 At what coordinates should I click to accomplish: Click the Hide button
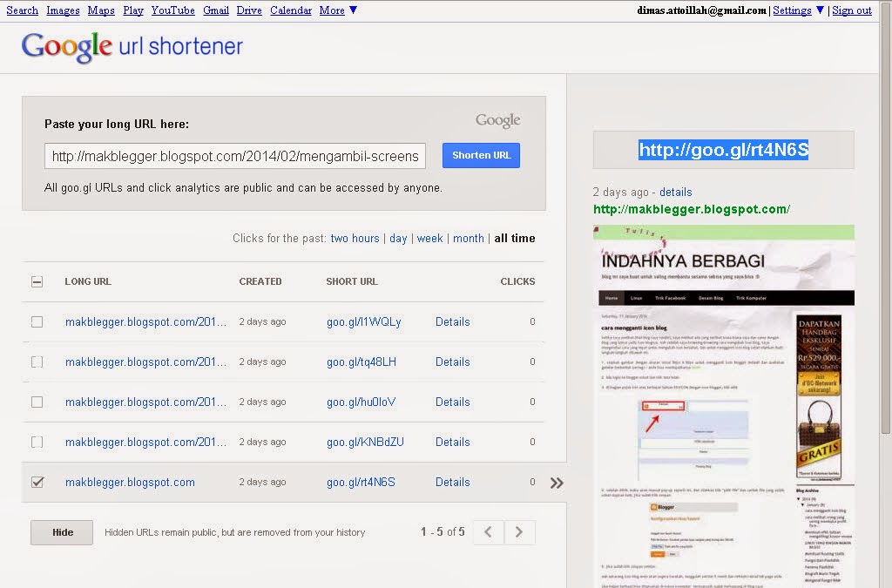(x=62, y=532)
